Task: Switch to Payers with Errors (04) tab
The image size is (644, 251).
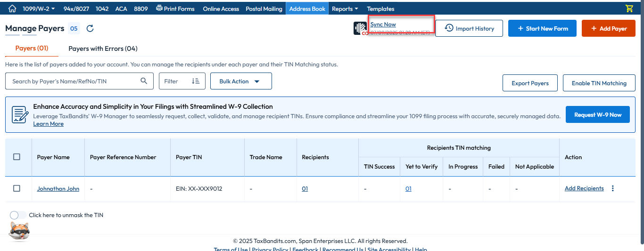Action: tap(103, 49)
